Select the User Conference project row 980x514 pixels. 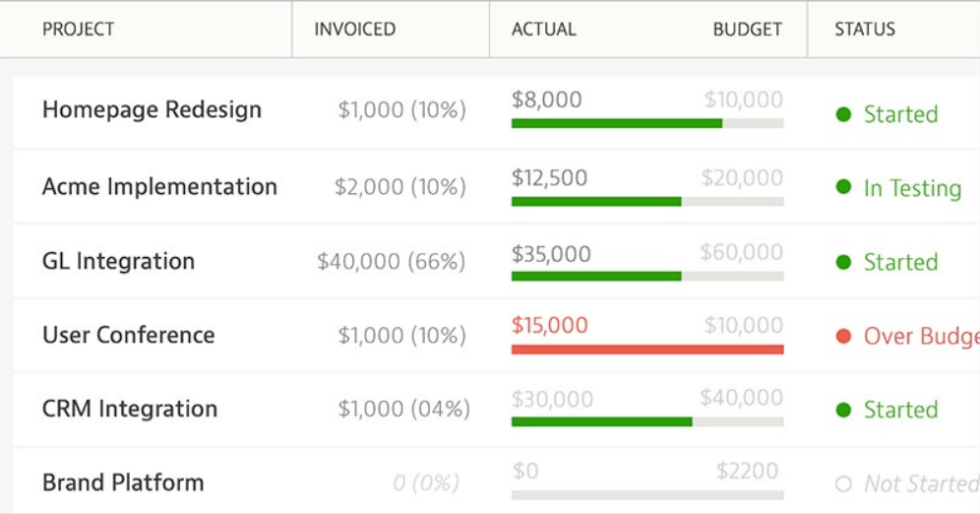coord(128,335)
